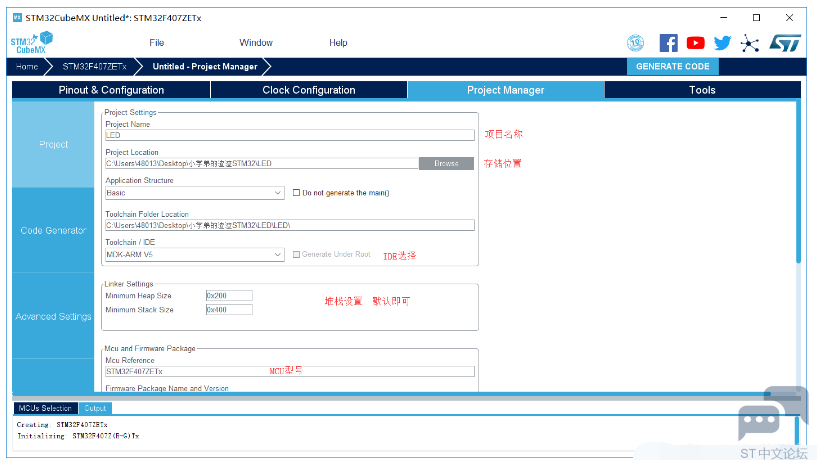Open the ST Facebook page icon

pyautogui.click(x=669, y=43)
